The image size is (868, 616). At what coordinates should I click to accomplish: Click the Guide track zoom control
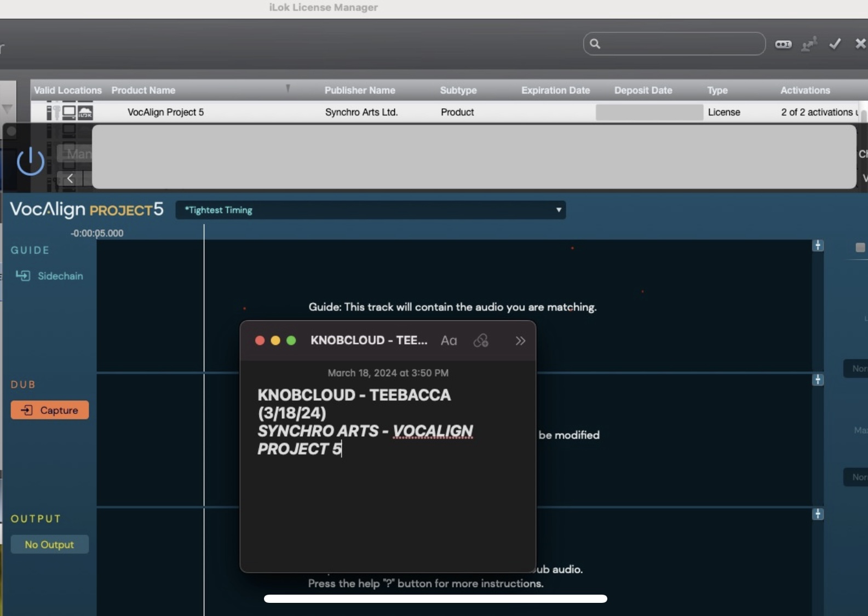[818, 245]
